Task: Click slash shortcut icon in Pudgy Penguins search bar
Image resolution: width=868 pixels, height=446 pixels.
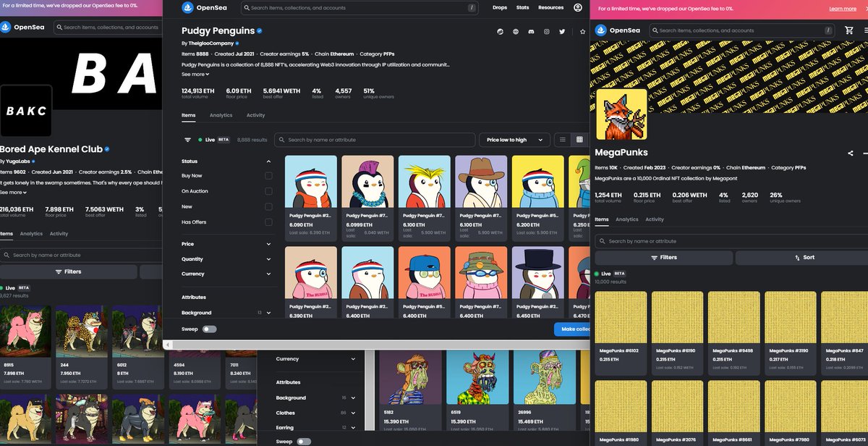Action: [472, 7]
